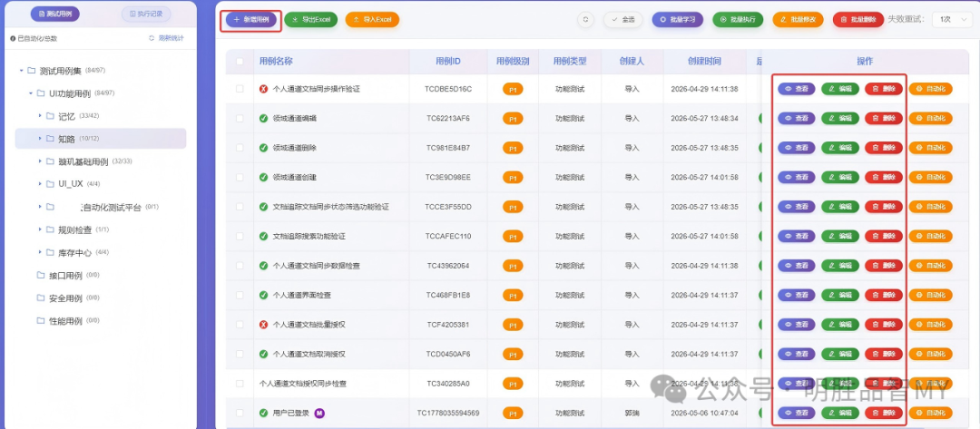View test case TCDBE5D16C via 查看
Screen dimensions: 980x429
pos(797,89)
